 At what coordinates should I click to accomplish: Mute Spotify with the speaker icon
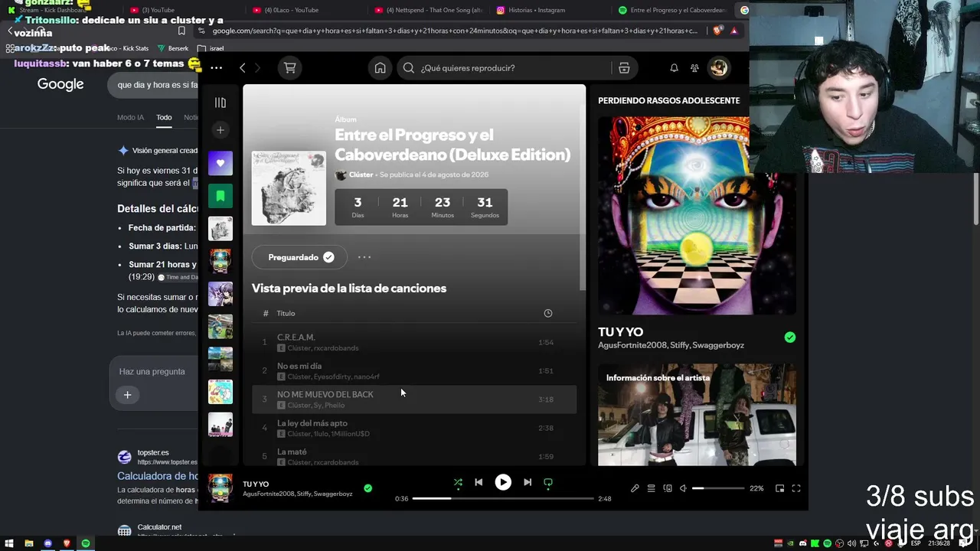[x=683, y=488]
